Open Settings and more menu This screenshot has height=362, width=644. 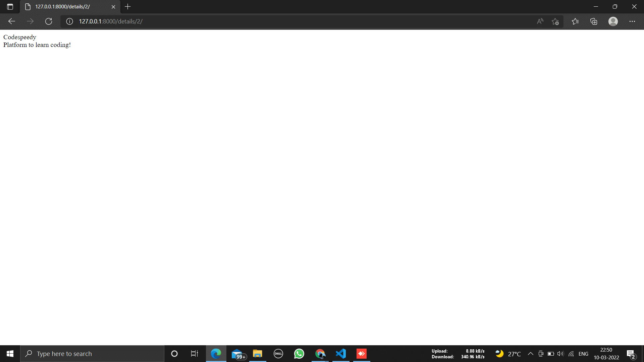point(632,21)
